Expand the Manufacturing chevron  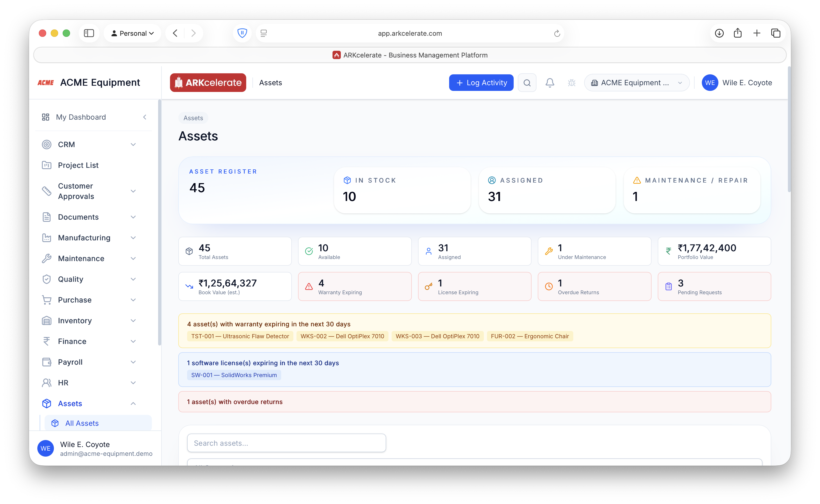coord(133,238)
